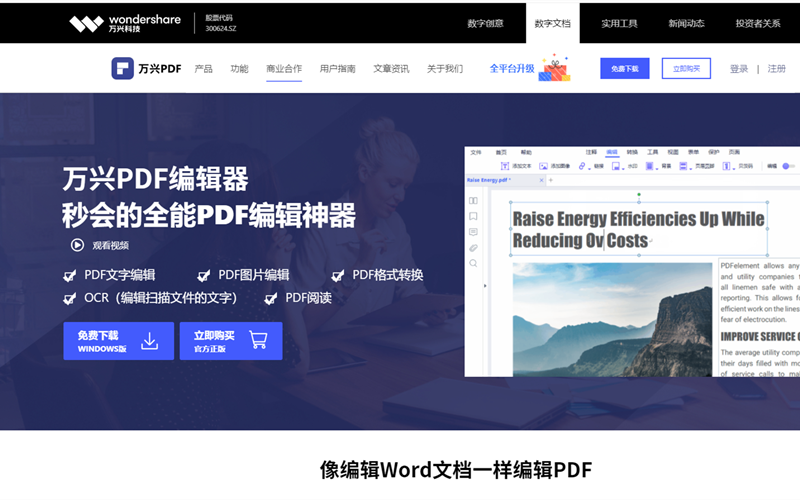The image size is (800, 500).
Task: Open the comment panel icon in sidebar
Action: click(473, 232)
